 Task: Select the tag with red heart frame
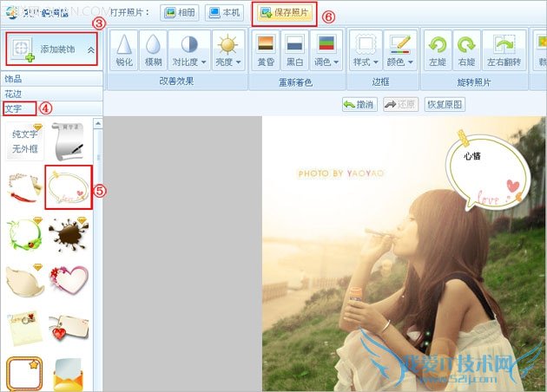point(69,328)
